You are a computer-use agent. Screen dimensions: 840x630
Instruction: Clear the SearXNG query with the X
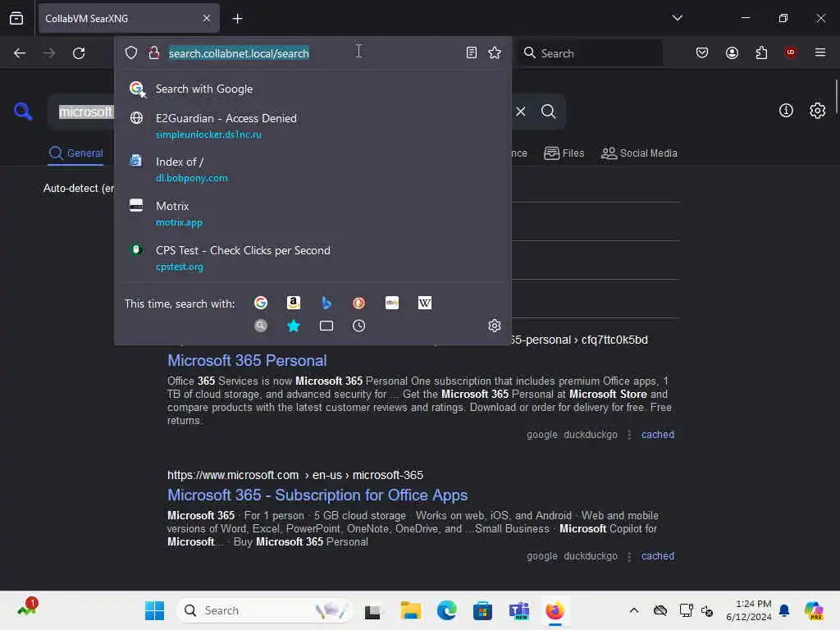(521, 112)
